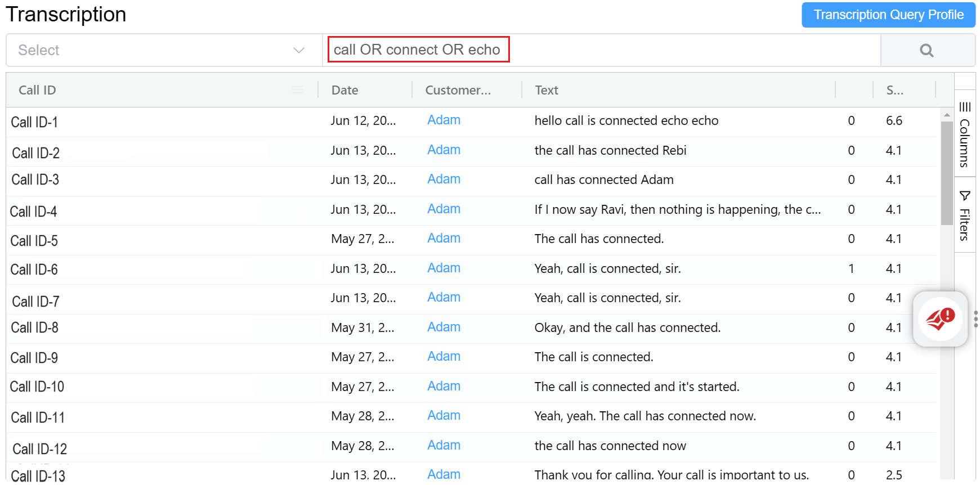Open the Adam link for Call ID-12
The height and width of the screenshot is (485, 980).
444,446
